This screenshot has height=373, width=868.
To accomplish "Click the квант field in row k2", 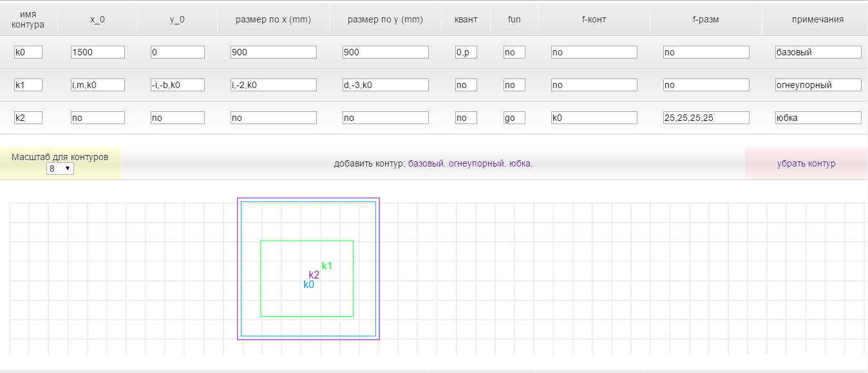I will 466,118.
